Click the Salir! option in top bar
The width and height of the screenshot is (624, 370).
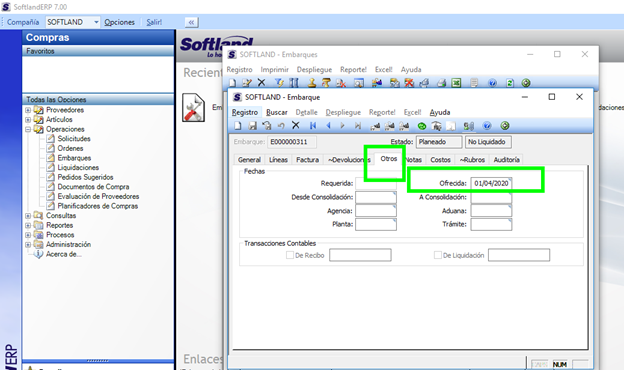(x=154, y=22)
